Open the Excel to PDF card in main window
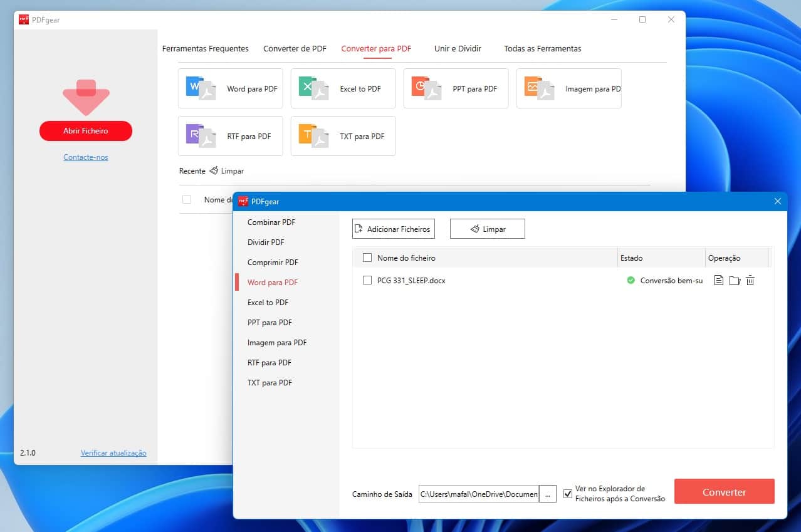801x532 pixels. (x=343, y=88)
